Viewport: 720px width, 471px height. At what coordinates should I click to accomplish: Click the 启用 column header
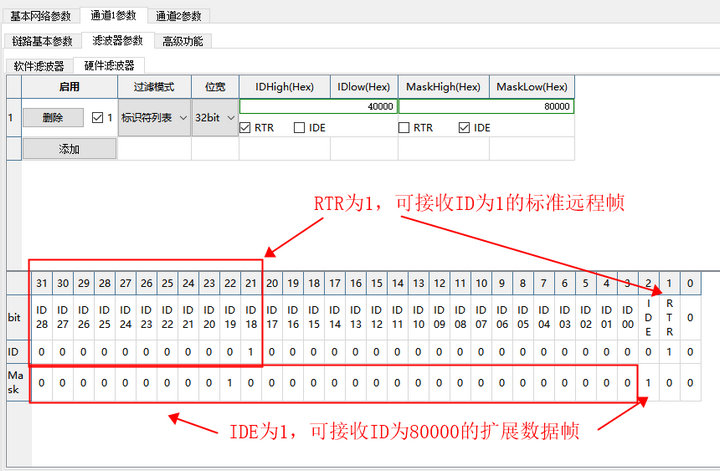[x=69, y=87]
